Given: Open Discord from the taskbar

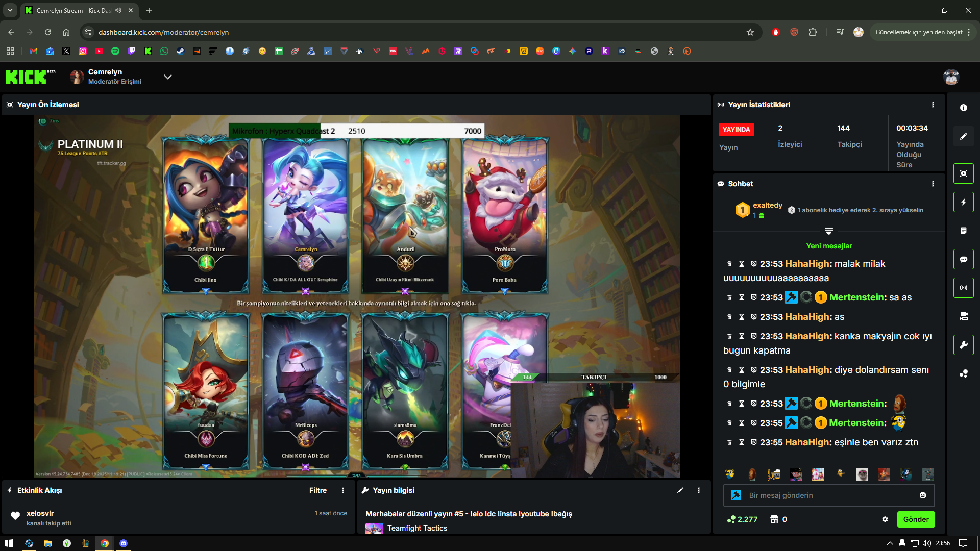Looking at the screenshot, I should pyautogui.click(x=123, y=543).
